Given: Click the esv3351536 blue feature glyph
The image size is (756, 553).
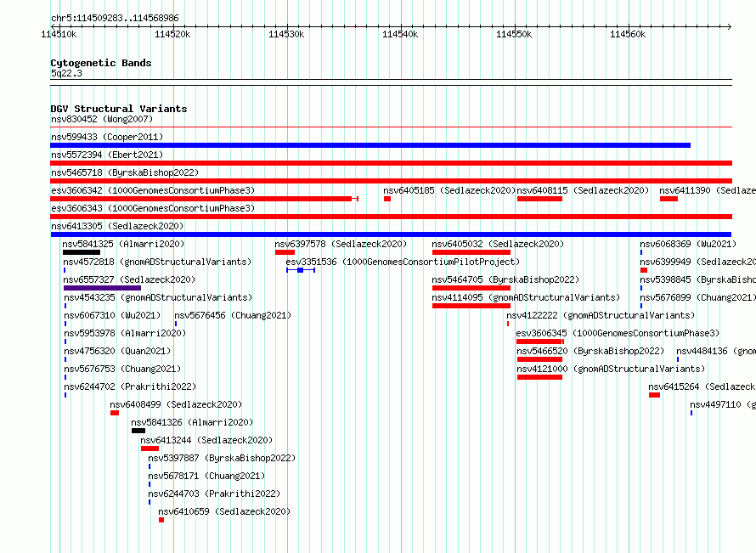Looking at the screenshot, I should coord(301,270).
